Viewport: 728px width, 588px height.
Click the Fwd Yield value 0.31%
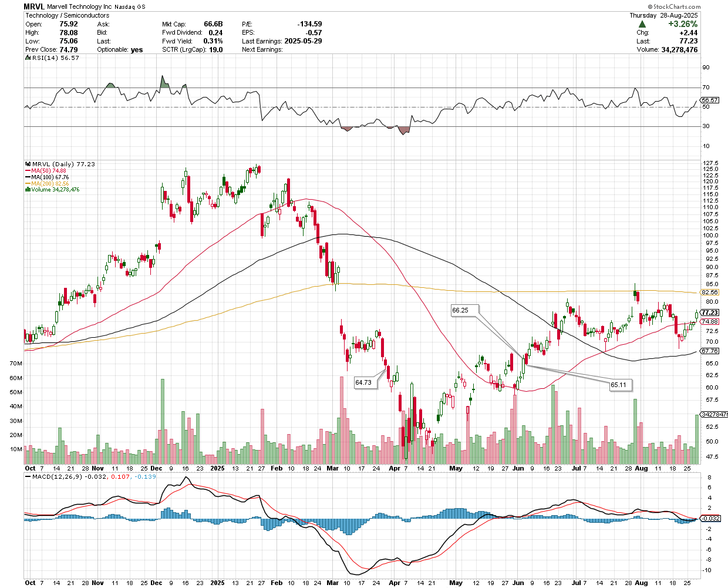point(213,41)
